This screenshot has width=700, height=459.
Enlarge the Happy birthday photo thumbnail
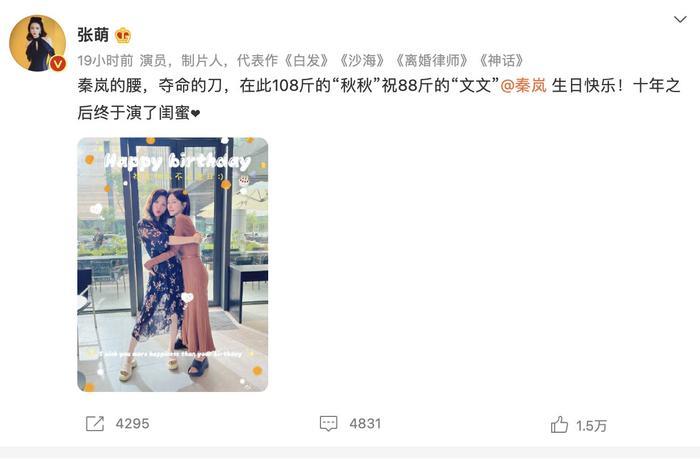coord(172,264)
